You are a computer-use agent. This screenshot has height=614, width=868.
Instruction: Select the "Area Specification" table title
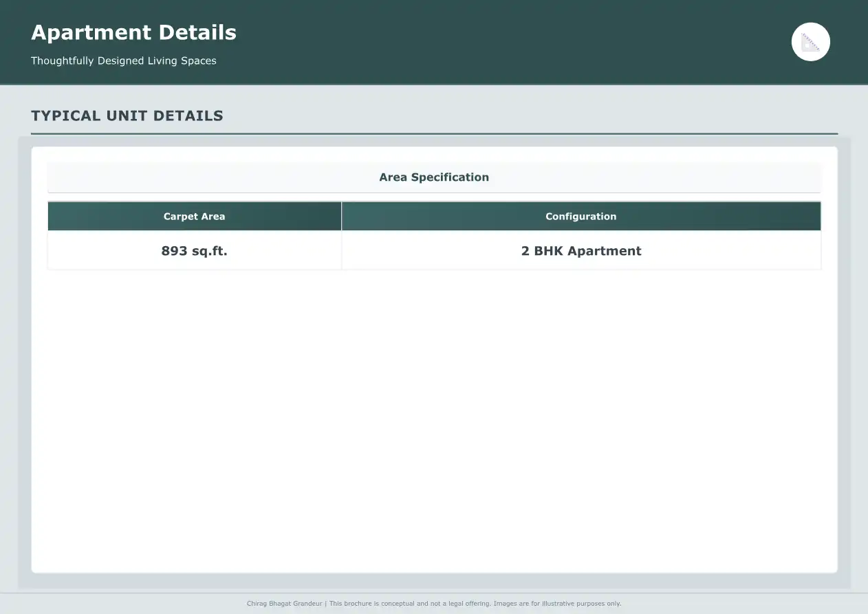(434, 177)
